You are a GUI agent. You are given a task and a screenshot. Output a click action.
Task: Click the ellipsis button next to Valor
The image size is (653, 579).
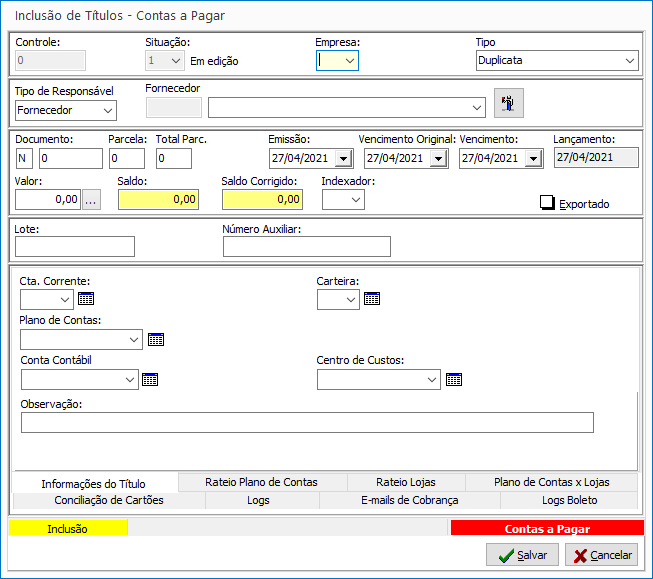pos(92,199)
